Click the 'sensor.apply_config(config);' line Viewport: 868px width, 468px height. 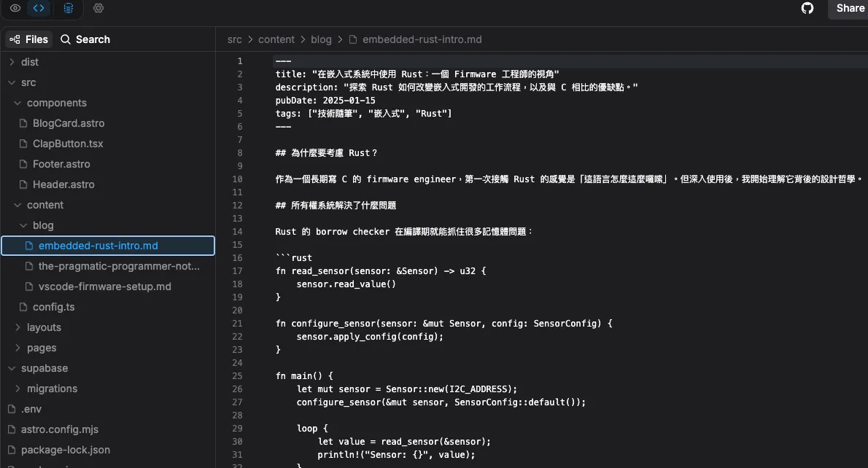pos(370,337)
